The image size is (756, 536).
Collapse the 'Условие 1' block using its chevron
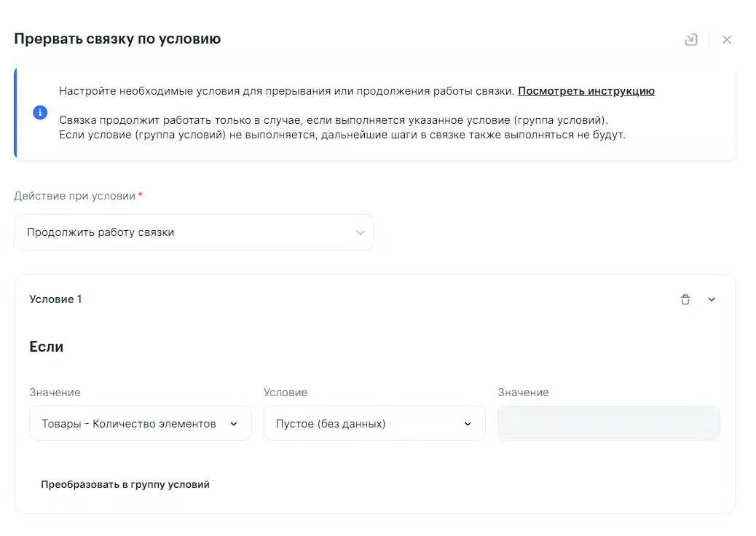click(712, 299)
